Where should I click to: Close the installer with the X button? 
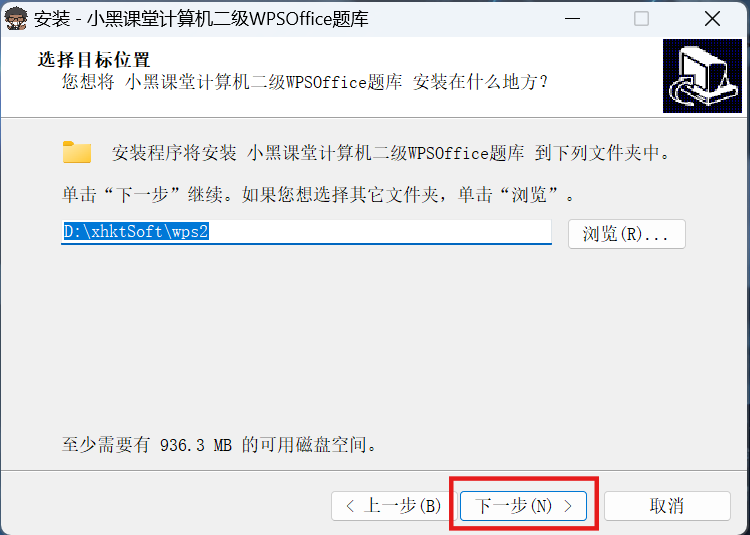712,19
